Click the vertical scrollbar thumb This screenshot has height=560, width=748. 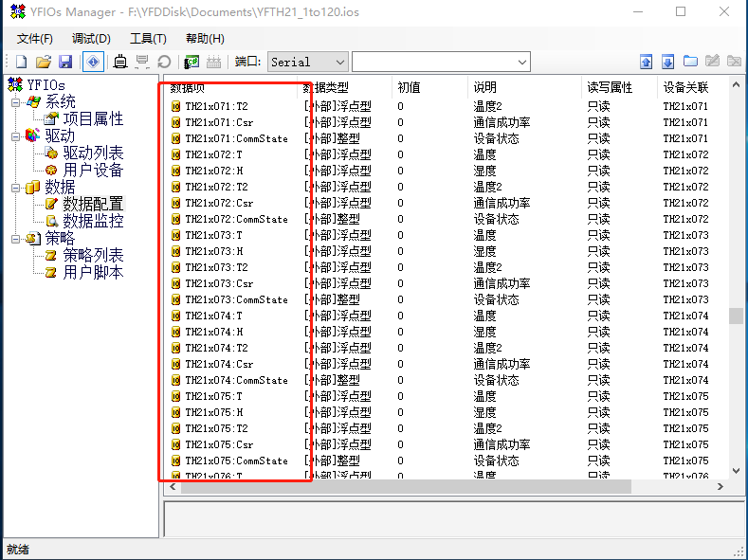736,316
